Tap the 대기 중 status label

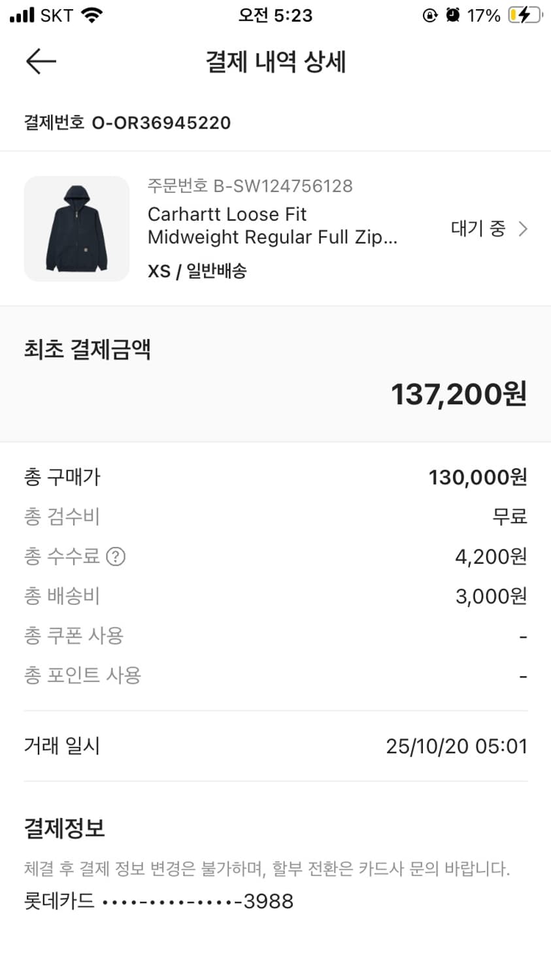point(478,229)
